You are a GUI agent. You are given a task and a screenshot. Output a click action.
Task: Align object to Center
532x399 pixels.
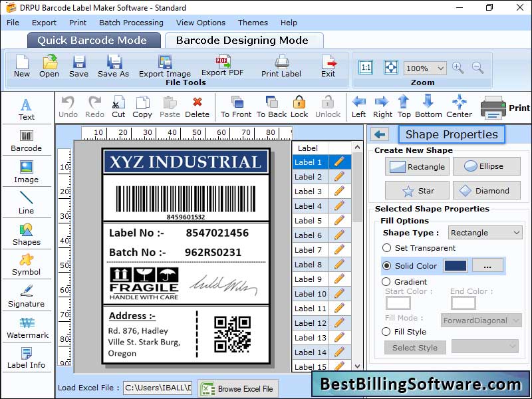click(460, 107)
